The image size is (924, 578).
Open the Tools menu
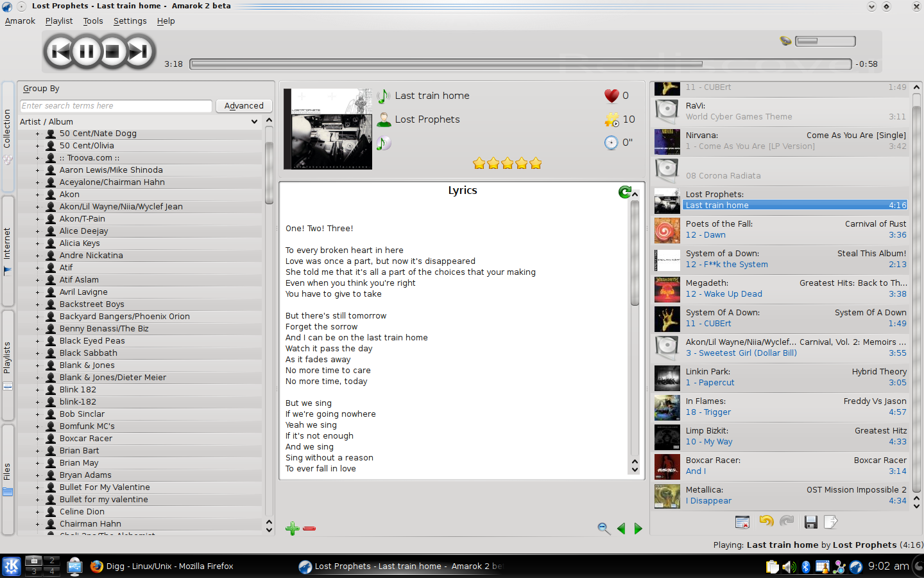click(93, 21)
